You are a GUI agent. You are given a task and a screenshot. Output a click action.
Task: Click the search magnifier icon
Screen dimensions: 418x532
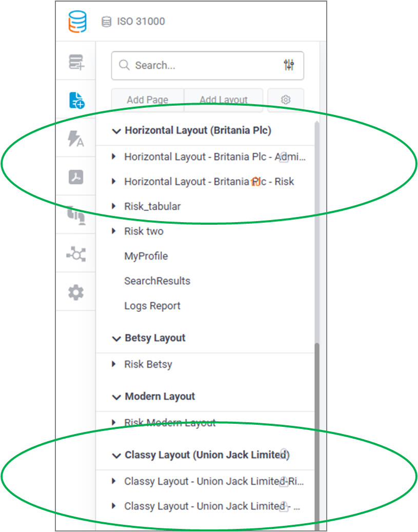click(124, 65)
